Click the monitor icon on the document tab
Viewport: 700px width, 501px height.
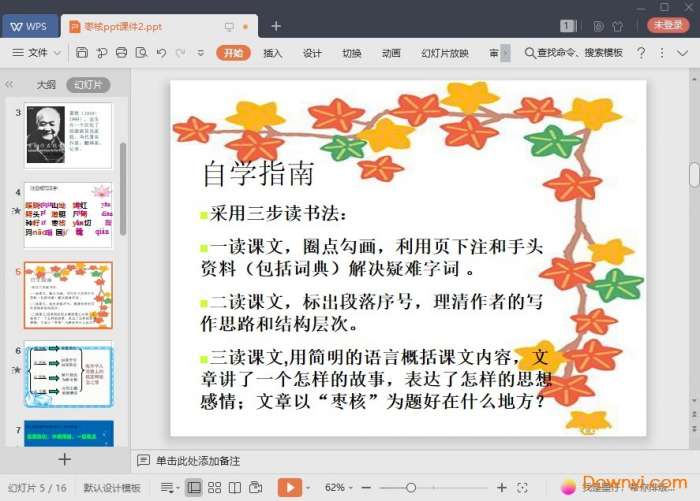(x=229, y=27)
